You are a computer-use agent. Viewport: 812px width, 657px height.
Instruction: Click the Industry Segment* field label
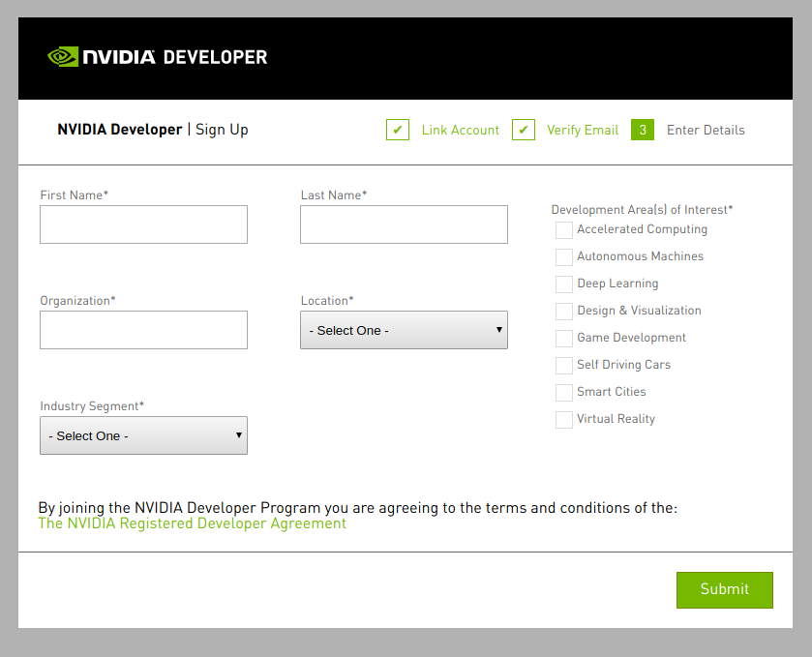coord(92,406)
